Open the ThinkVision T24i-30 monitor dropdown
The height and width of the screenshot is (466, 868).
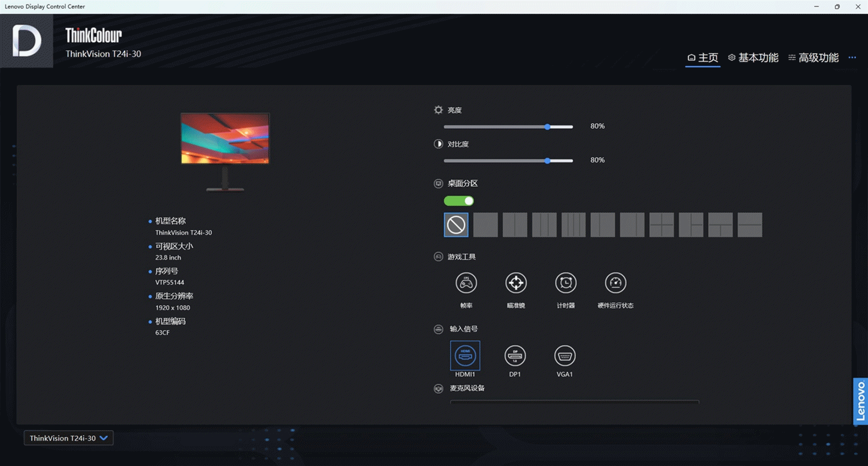point(69,438)
